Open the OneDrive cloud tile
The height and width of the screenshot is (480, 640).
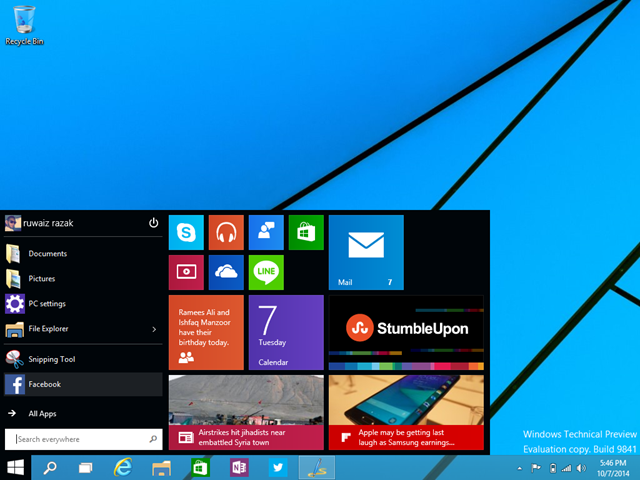tap(227, 272)
